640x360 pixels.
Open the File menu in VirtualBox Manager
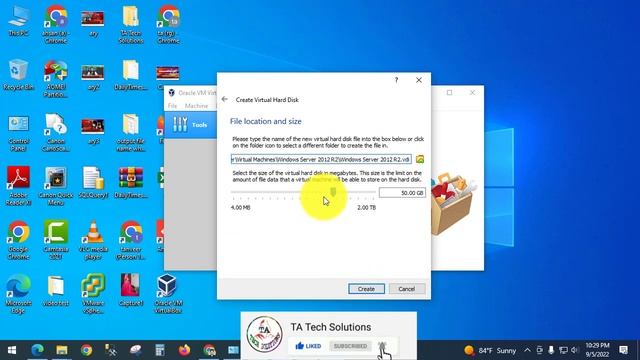[x=173, y=106]
